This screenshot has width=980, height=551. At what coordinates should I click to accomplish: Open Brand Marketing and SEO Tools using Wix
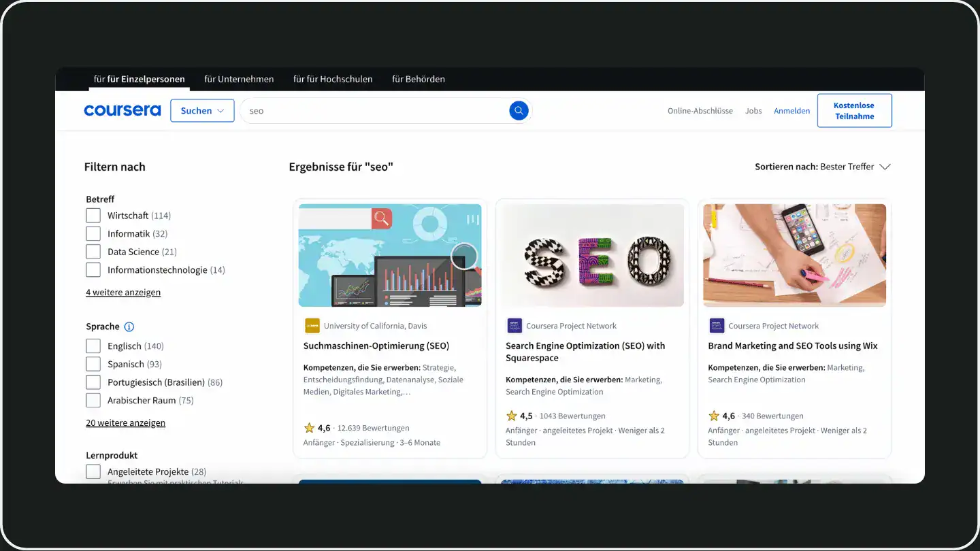coord(793,346)
